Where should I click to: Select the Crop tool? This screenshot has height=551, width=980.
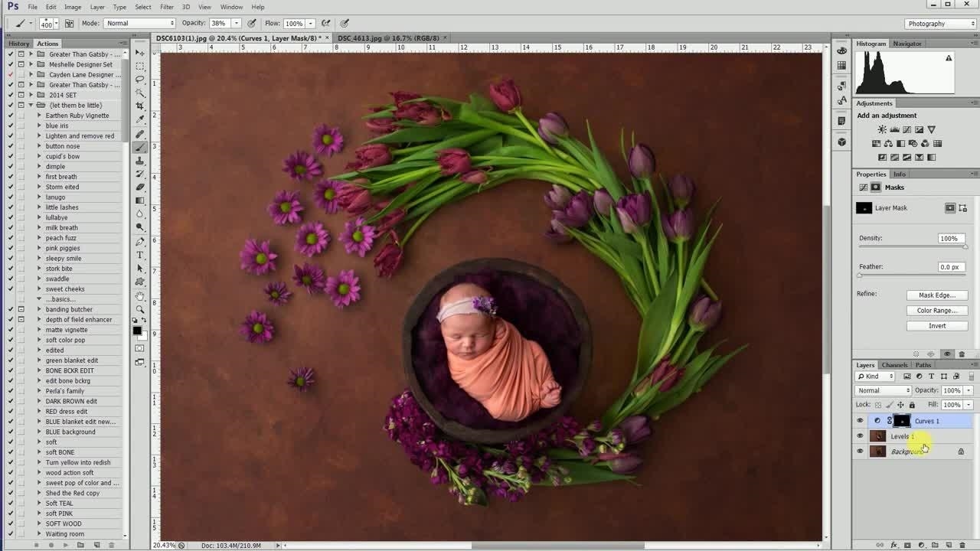tap(140, 106)
